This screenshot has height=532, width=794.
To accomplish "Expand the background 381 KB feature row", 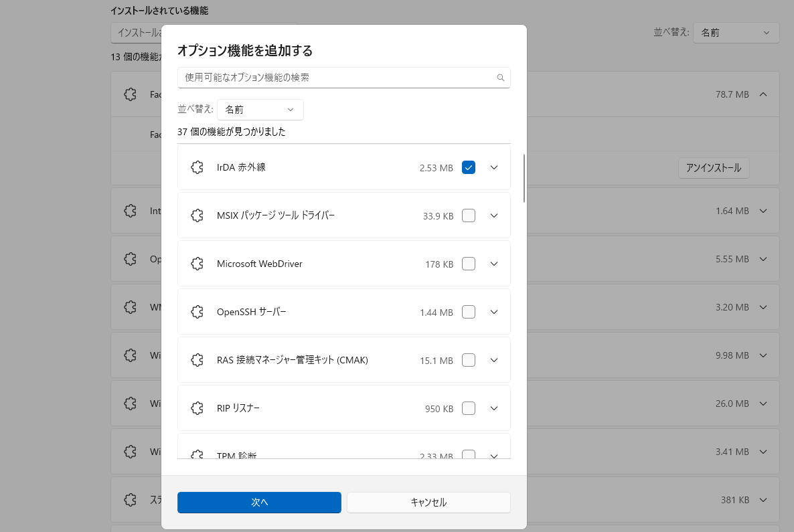I will 763,500.
